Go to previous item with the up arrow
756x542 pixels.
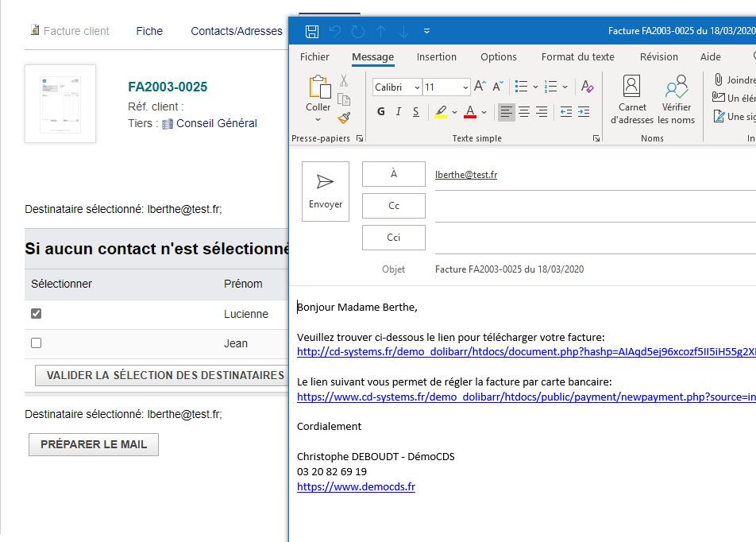click(x=381, y=31)
